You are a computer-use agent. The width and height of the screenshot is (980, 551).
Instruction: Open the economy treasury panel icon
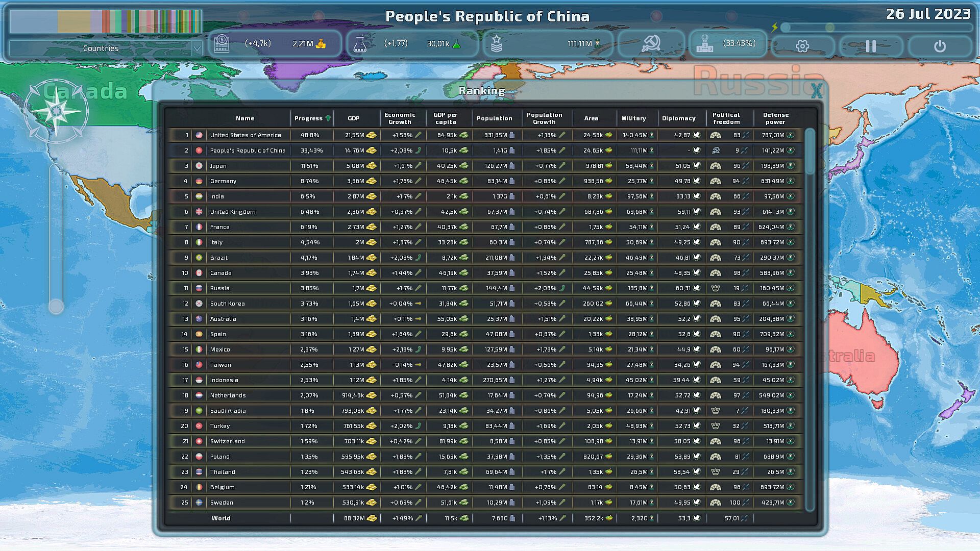(222, 44)
